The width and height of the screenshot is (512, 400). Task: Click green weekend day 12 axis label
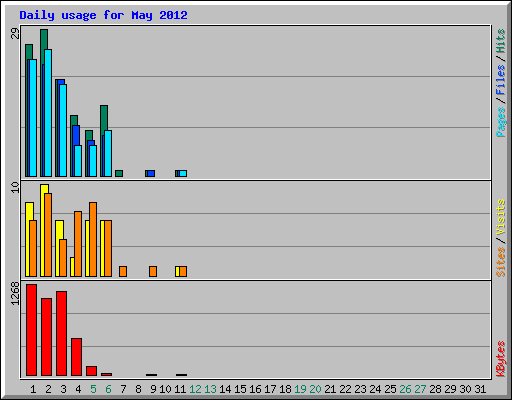[195, 389]
